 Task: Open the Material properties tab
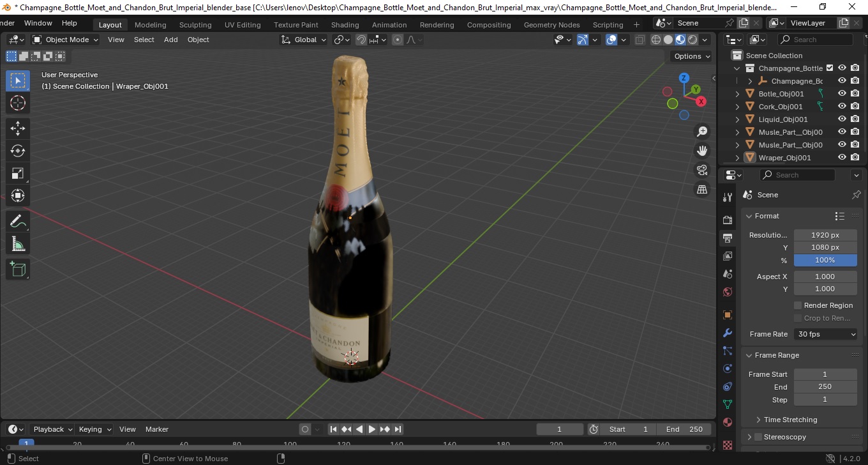[x=728, y=422]
